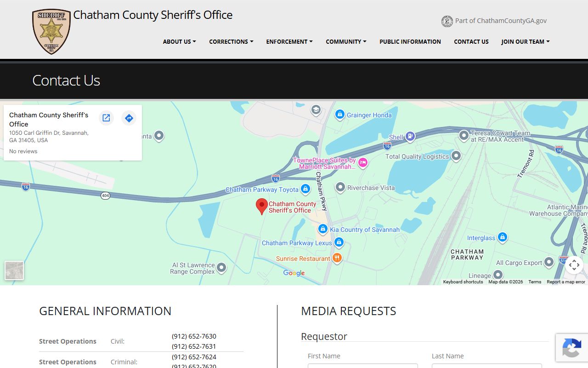The width and height of the screenshot is (588, 368).
Task: Click the Sheriff badge logo
Action: click(x=51, y=31)
